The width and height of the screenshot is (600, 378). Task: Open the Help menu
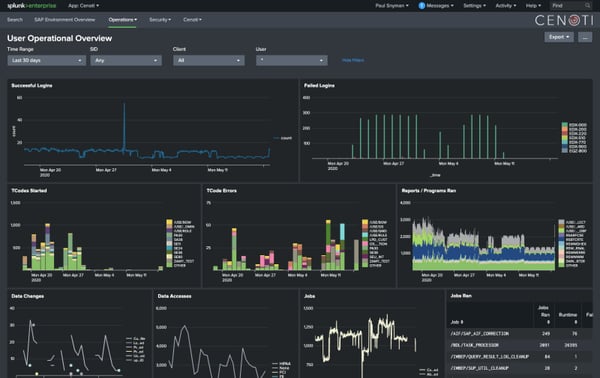tap(533, 6)
